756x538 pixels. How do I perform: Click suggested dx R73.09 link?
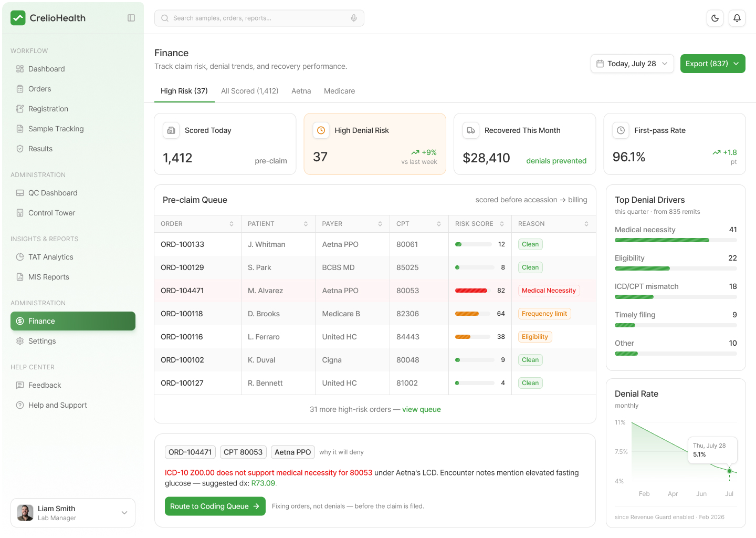263,483
